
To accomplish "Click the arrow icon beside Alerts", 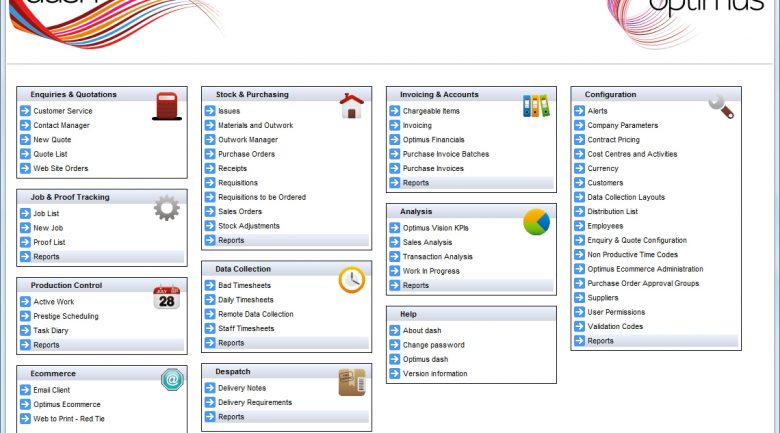I will [579, 110].
